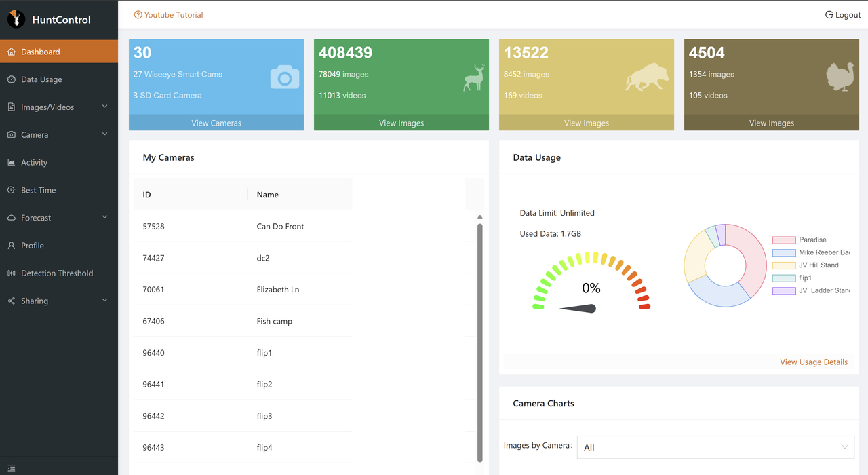Click the hog icon on yellow card

647,77
